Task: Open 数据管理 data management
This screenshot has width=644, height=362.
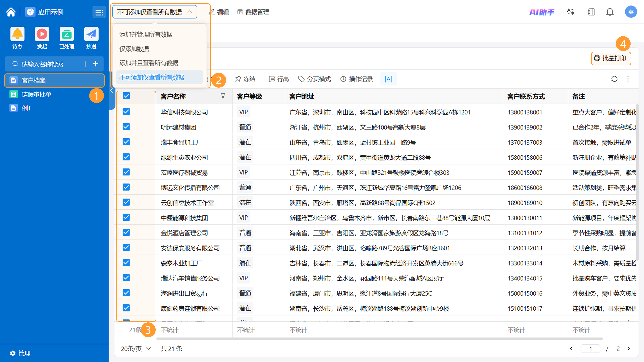Action: click(x=253, y=12)
